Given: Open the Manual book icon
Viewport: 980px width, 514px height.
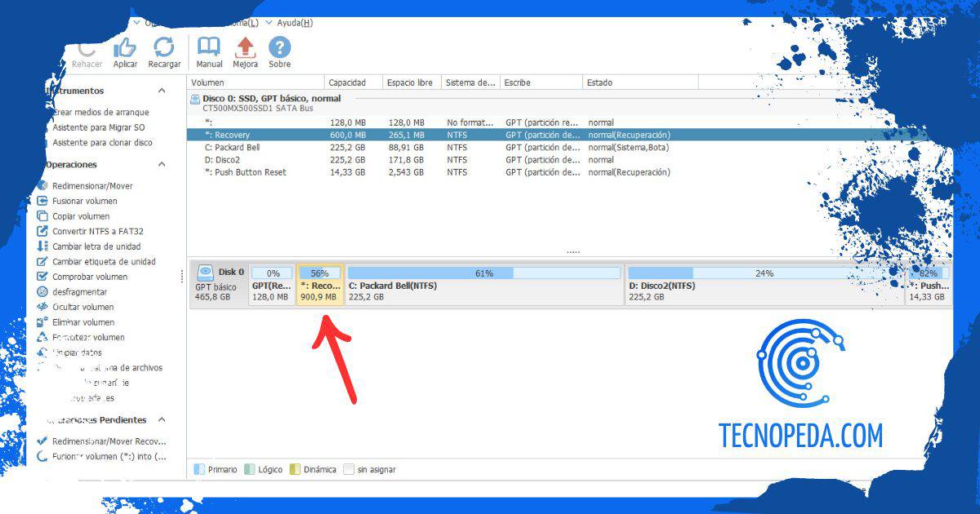Looking at the screenshot, I should point(209,47).
